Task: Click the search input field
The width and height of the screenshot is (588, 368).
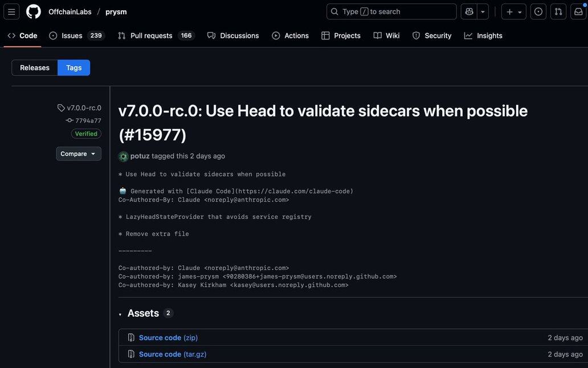Action: point(391,11)
